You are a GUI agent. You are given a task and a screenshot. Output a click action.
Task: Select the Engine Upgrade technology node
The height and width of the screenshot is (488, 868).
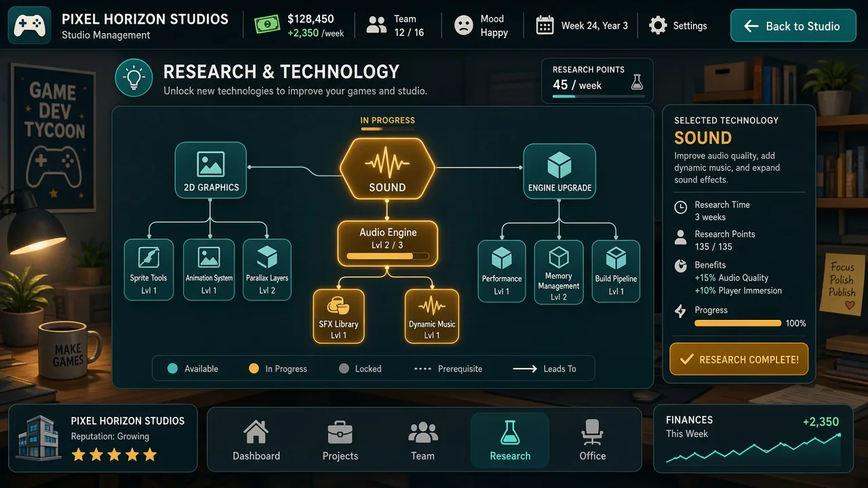coord(559,171)
